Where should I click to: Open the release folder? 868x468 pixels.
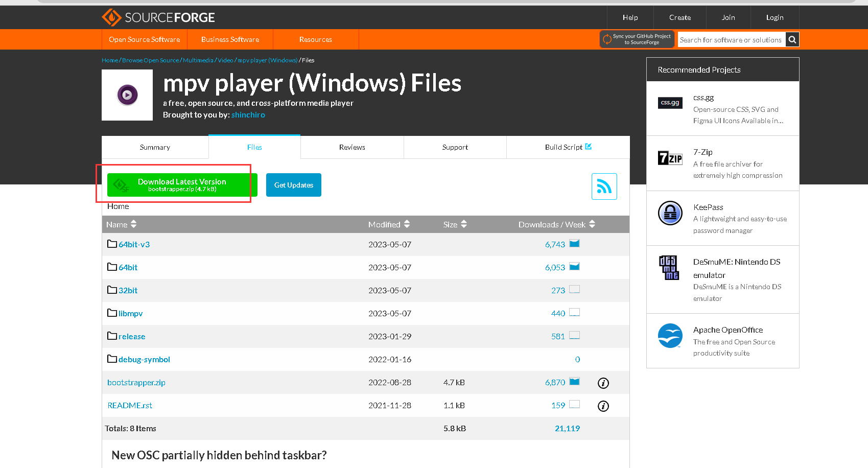pos(131,336)
